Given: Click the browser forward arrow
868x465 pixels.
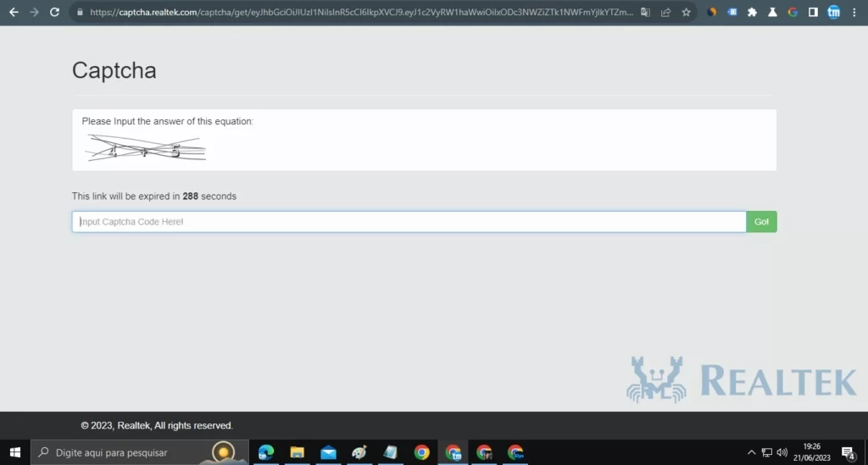Looking at the screenshot, I should coord(34,12).
